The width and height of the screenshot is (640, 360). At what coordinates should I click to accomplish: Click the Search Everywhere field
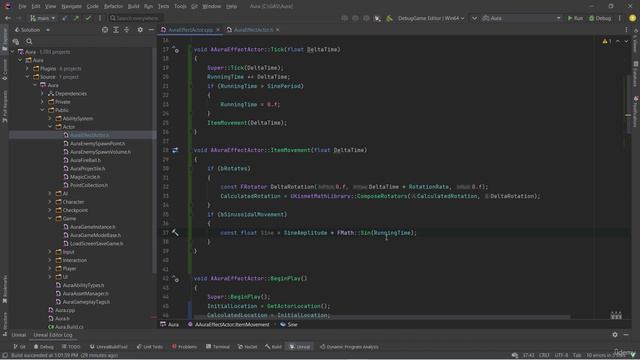coord(136,18)
